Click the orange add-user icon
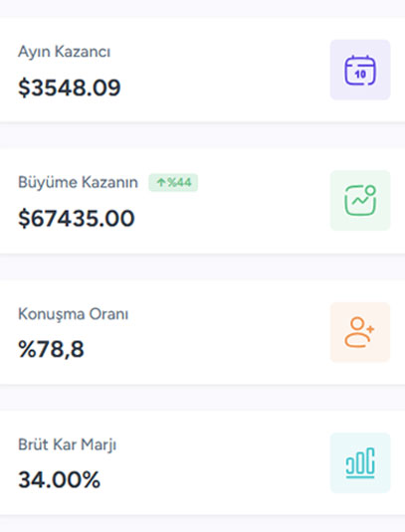The image size is (405, 532). (359, 332)
